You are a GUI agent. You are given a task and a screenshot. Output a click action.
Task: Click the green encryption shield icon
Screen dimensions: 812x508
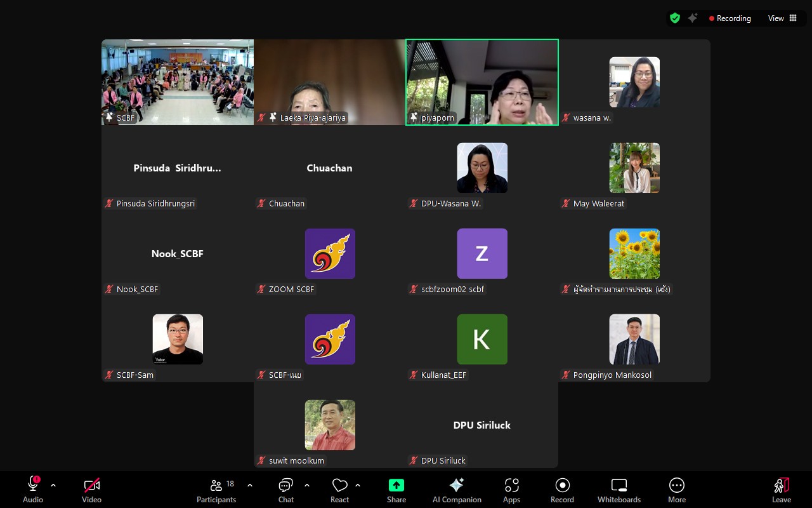click(x=675, y=18)
